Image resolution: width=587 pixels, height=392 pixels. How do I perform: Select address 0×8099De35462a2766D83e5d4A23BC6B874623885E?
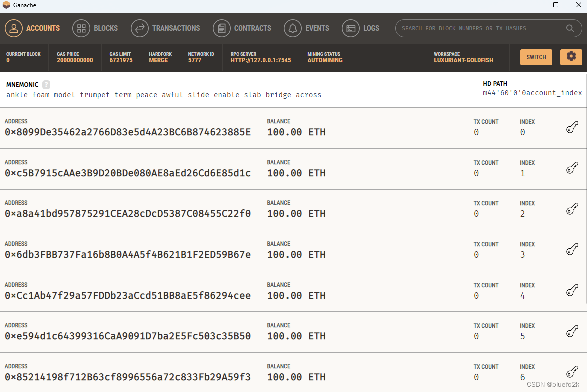[x=127, y=132]
